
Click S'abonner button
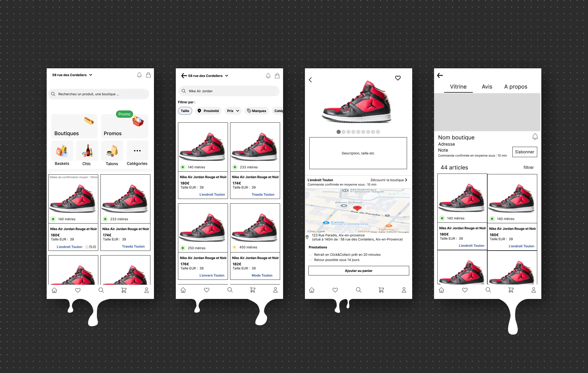(x=524, y=152)
